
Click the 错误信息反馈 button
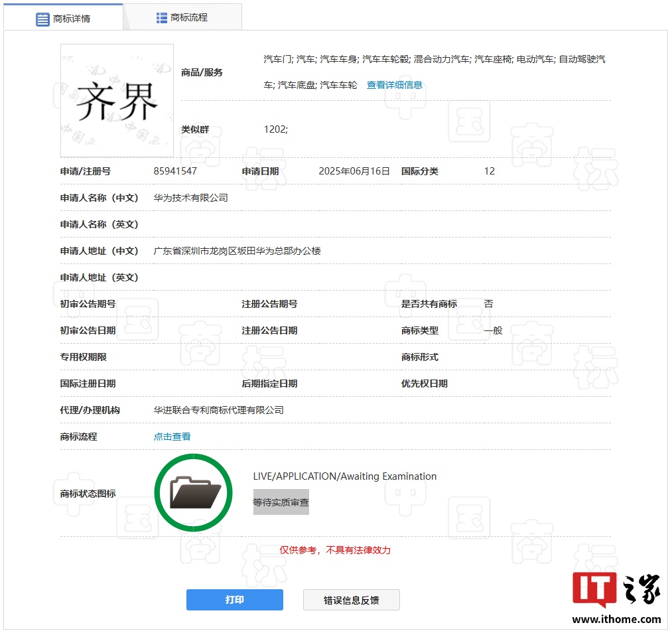(351, 599)
